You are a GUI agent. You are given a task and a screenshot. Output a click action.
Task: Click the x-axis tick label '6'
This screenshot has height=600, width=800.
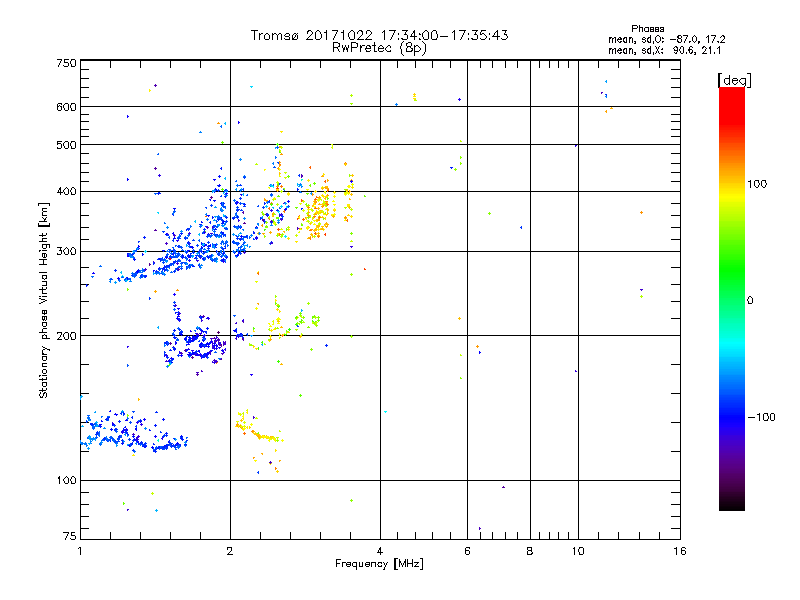pos(467,551)
